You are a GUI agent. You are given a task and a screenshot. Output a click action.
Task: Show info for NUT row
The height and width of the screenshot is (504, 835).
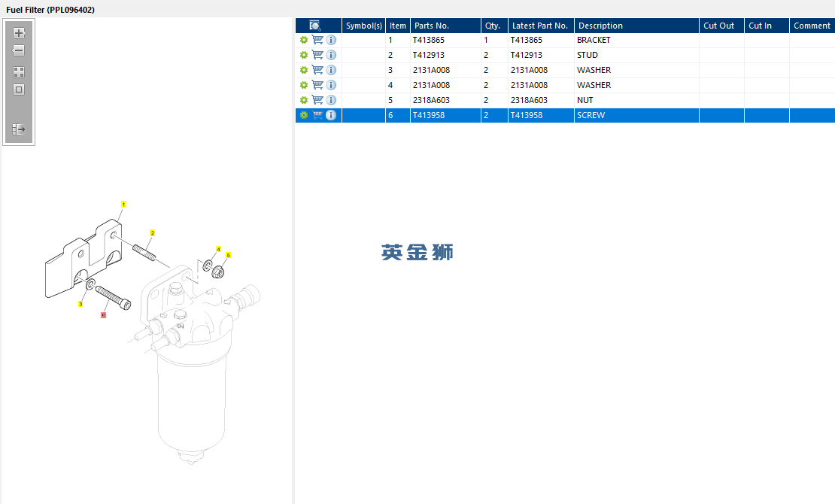click(331, 99)
